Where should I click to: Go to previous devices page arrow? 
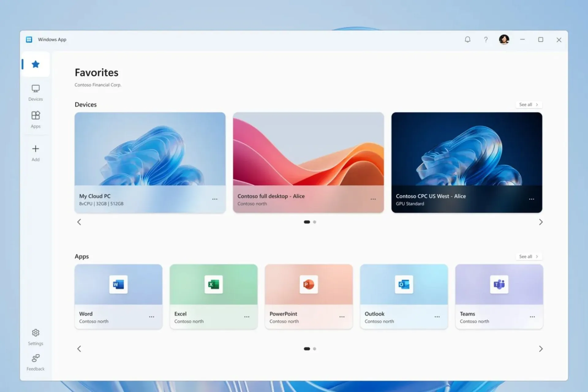[x=79, y=222]
